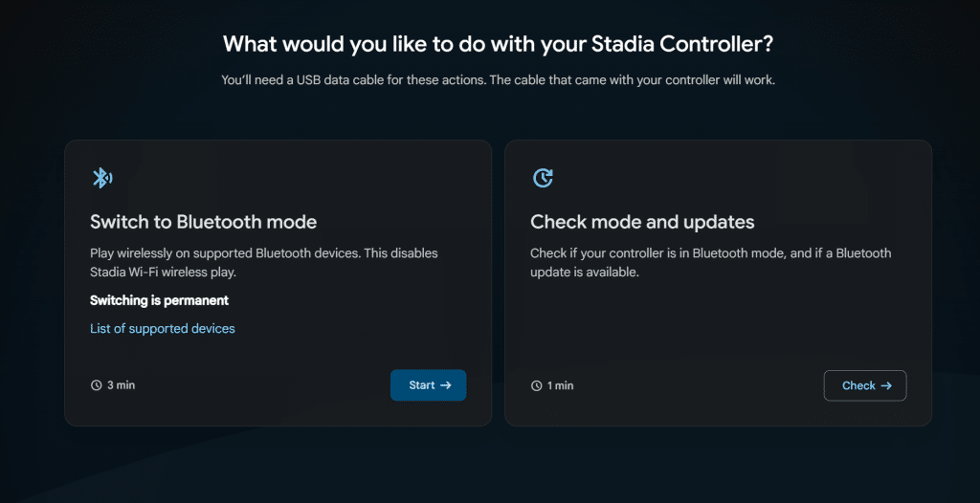Screen dimensions: 980x503
Task: Select the Switch to Bluetooth mode heading
Action: tap(203, 222)
